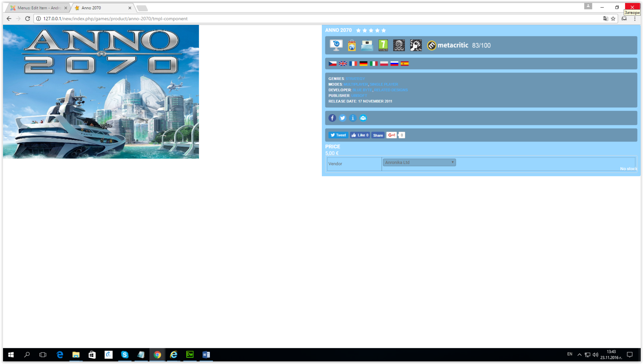Open the Related Designs developer link
The width and height of the screenshot is (643, 364).
pos(391,90)
